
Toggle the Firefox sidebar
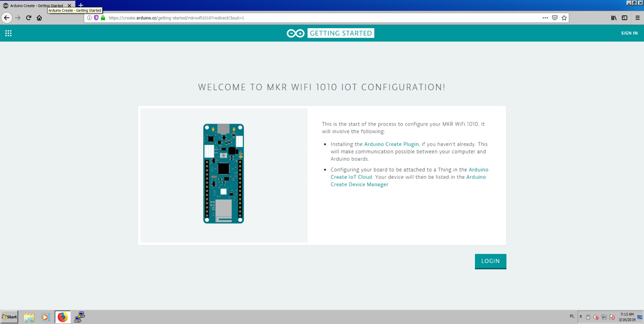pyautogui.click(x=625, y=18)
